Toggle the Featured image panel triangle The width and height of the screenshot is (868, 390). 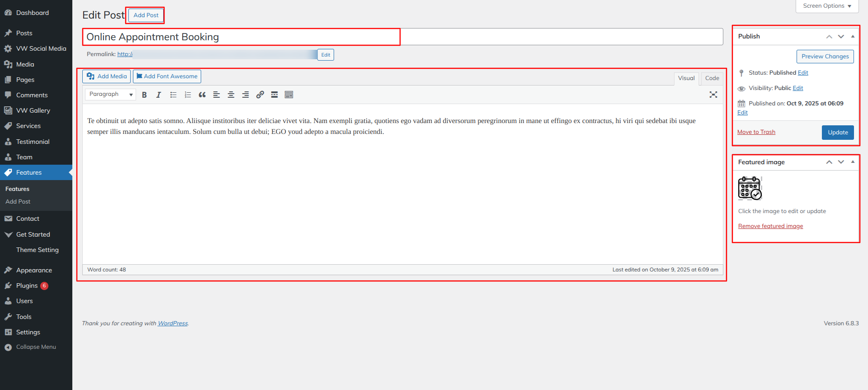(x=853, y=162)
